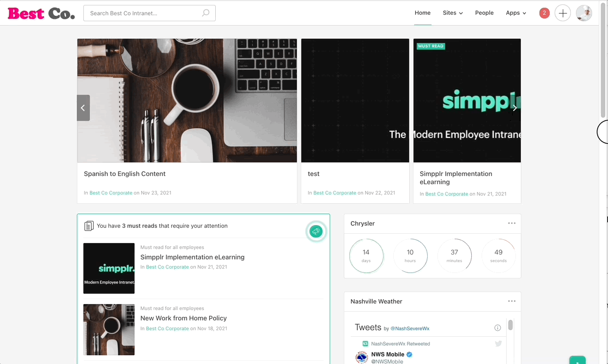Go to next carousel slide
608x364 pixels.
point(514,108)
